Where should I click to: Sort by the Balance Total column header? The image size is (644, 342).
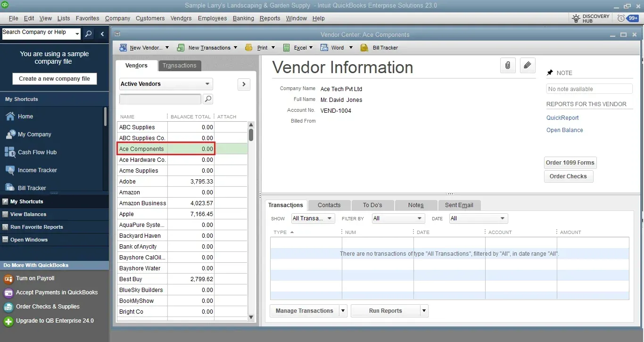pyautogui.click(x=190, y=117)
